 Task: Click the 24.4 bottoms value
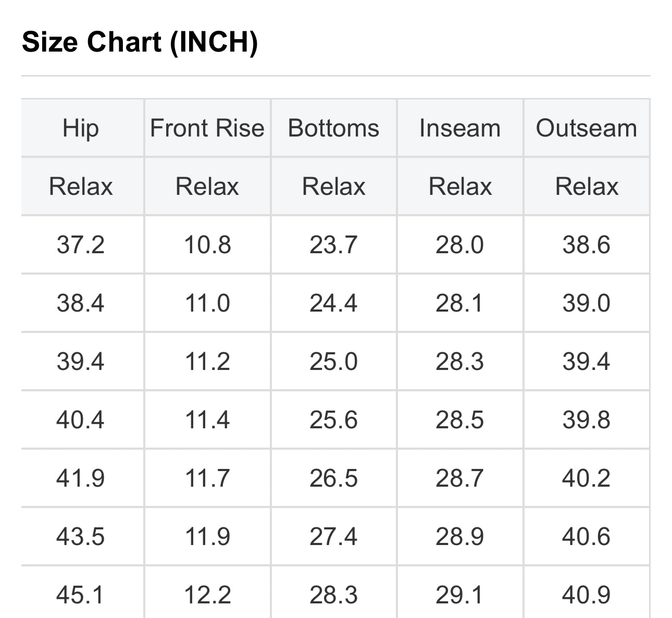click(333, 303)
